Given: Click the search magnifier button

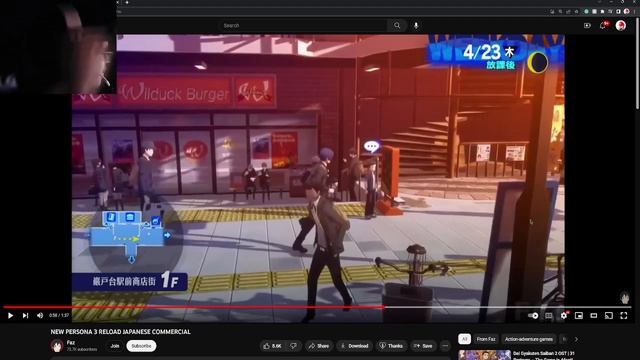Looking at the screenshot, I should click(397, 25).
